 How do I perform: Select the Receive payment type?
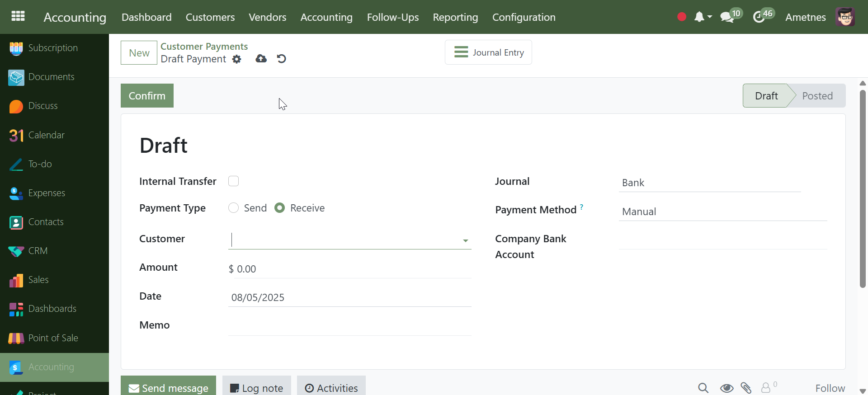point(280,208)
